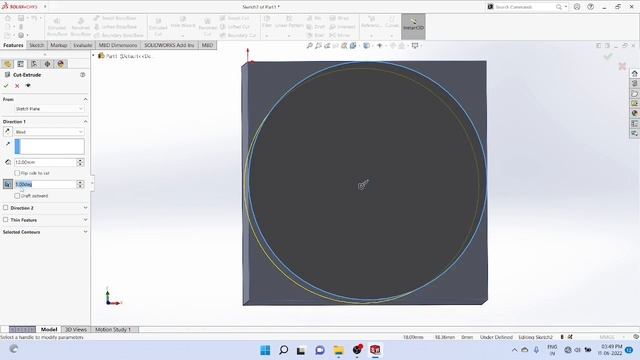Open File Explorer from the taskbar
This screenshot has width=640, height=360.
point(338,350)
